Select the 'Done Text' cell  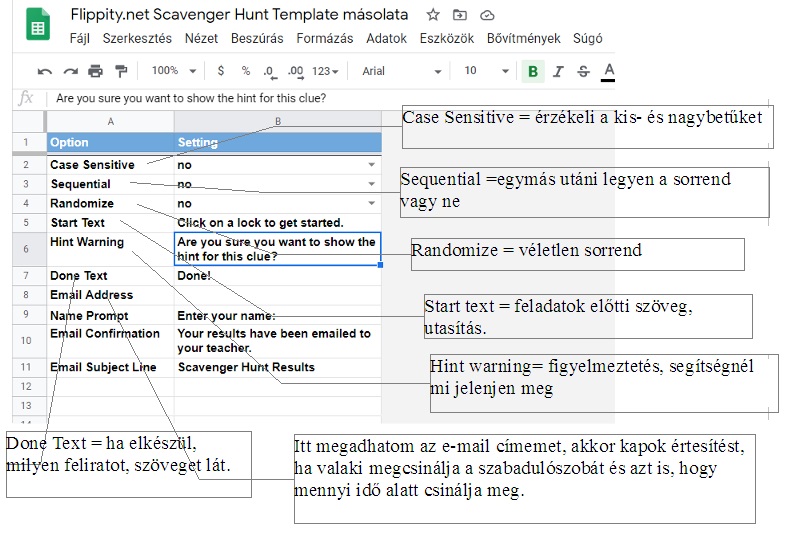click(x=110, y=276)
